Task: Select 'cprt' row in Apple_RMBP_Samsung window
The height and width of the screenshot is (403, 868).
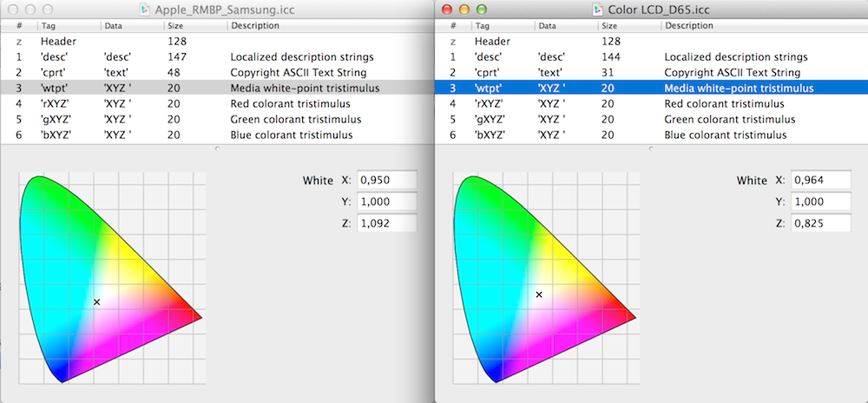Action: point(217,72)
